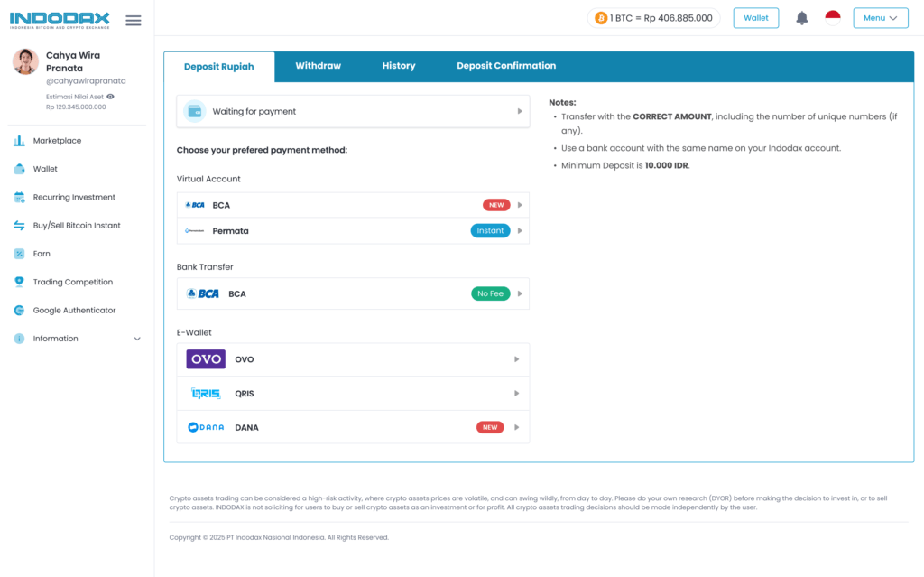The height and width of the screenshot is (577, 924).
Task: Expand the QRIS row arrow
Action: [516, 394]
